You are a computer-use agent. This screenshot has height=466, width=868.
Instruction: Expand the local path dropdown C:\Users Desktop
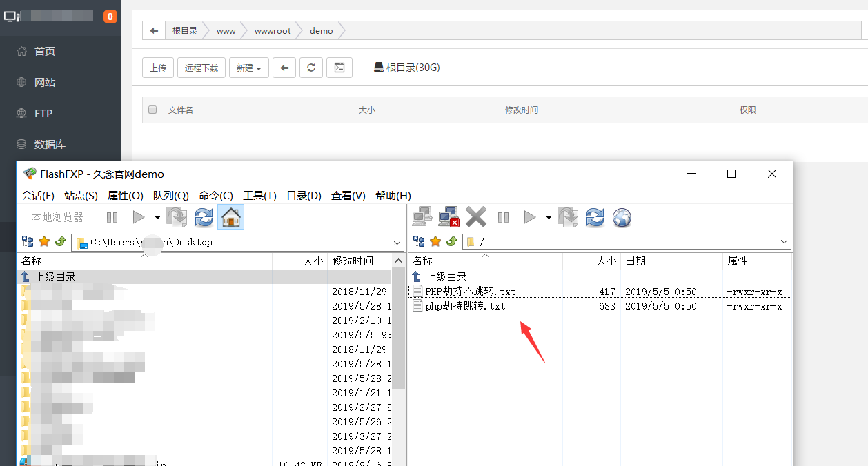point(397,242)
